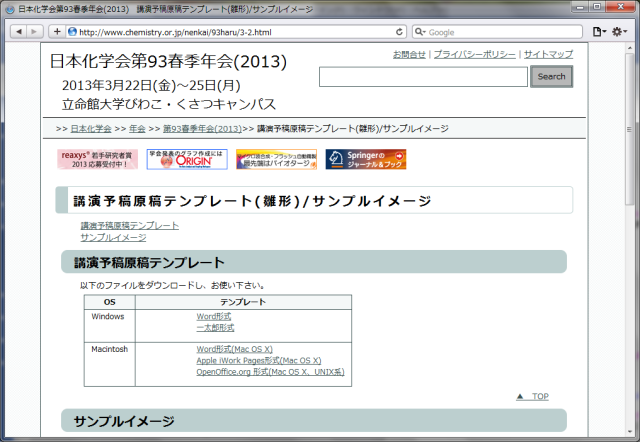This screenshot has height=442, width=640.
Task: Click the vertical scrollbar thumb
Action: [x=629, y=129]
